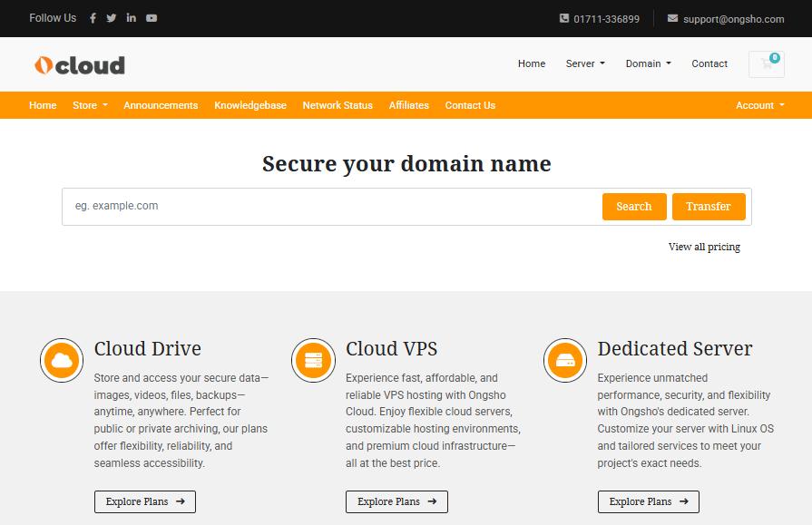Open the Network Status menu item
812x525 pixels.
pos(338,105)
